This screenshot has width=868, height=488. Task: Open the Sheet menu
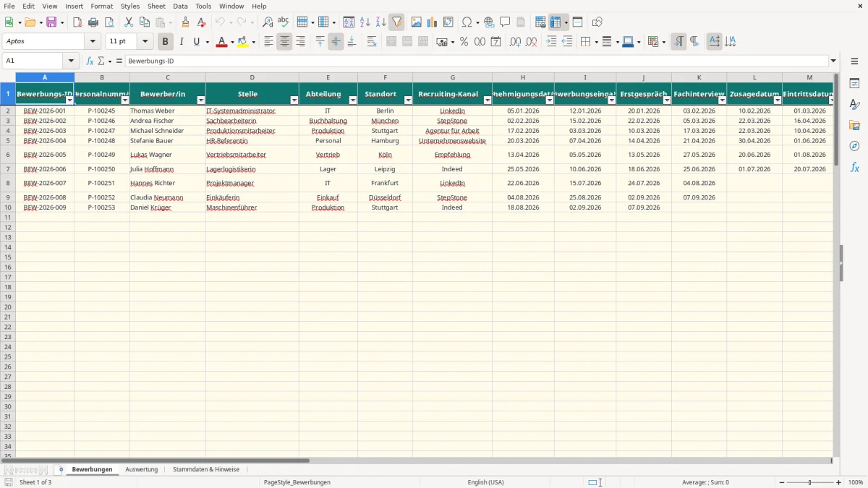point(156,6)
